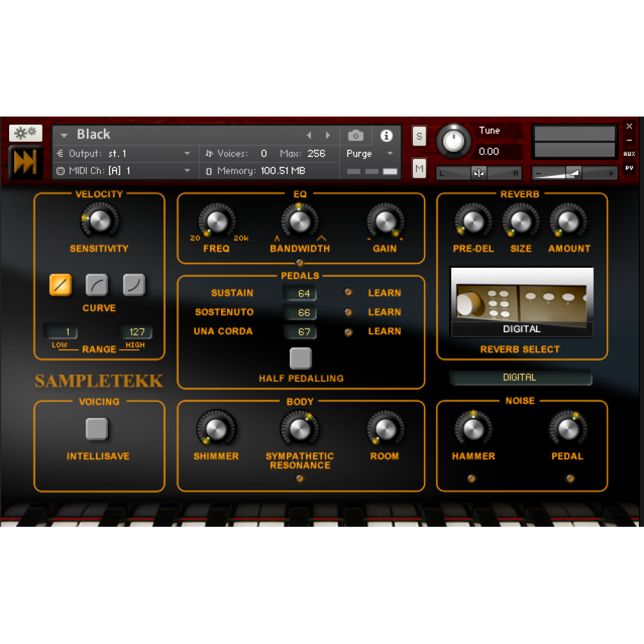The width and height of the screenshot is (644, 644).
Task: Select the concave velocity curve icon
Action: (134, 285)
